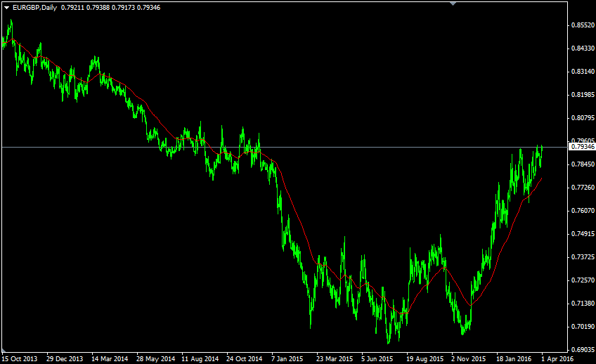Click the high price value 0.79388
Image resolution: width=596 pixels, height=364 pixels.
(98, 8)
